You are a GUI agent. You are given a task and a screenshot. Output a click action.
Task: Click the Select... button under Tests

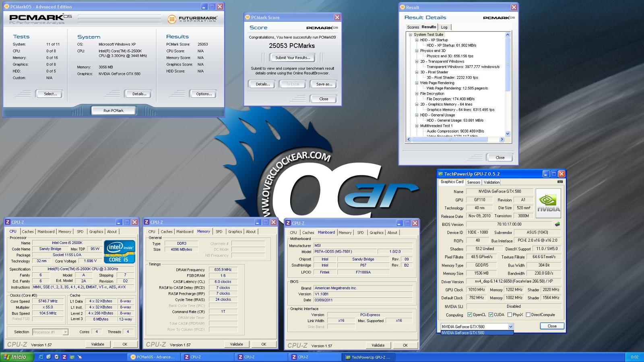coord(50,94)
